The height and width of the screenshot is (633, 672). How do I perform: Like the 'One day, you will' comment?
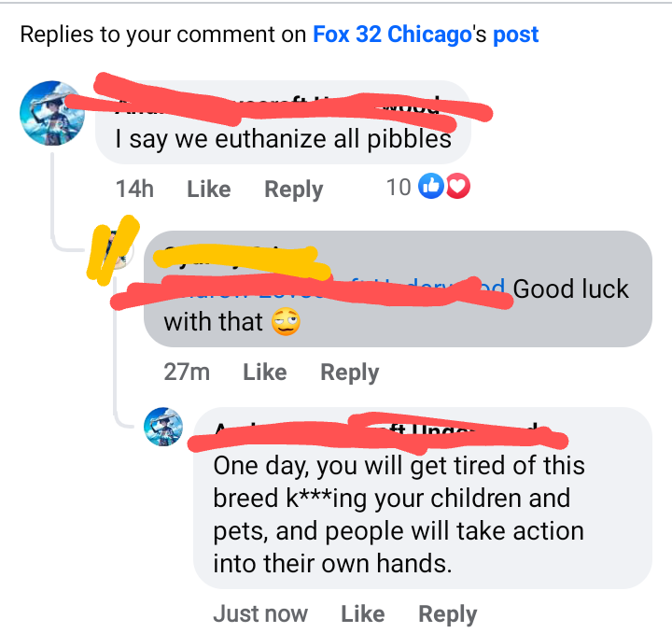[362, 613]
